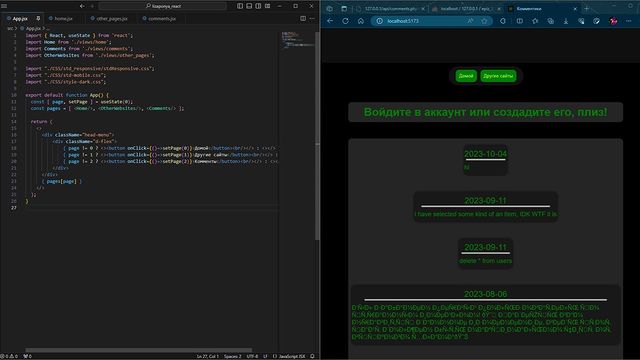Open the VS Code hamburger menu

(4, 6)
